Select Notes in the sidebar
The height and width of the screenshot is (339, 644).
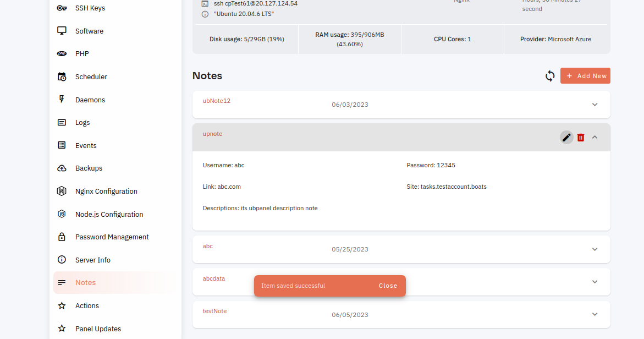(114, 282)
